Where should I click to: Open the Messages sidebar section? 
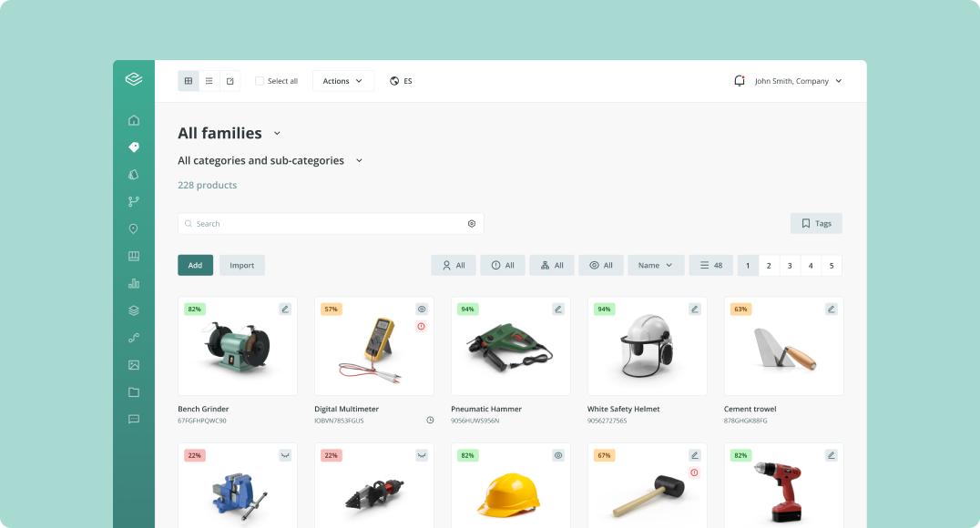[x=134, y=419]
